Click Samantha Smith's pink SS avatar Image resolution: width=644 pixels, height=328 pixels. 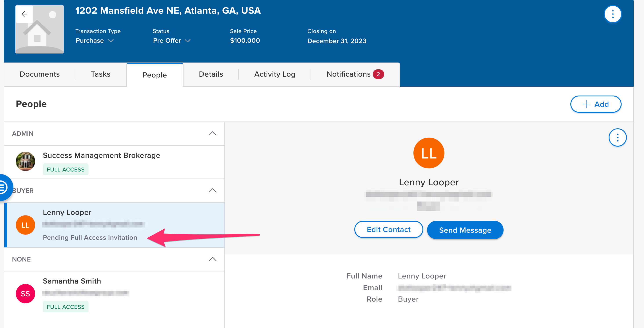pos(25,293)
